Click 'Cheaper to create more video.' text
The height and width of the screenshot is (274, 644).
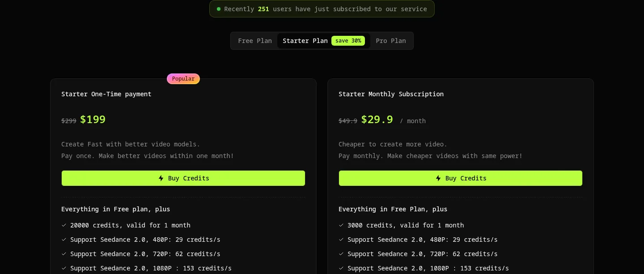tap(393, 144)
